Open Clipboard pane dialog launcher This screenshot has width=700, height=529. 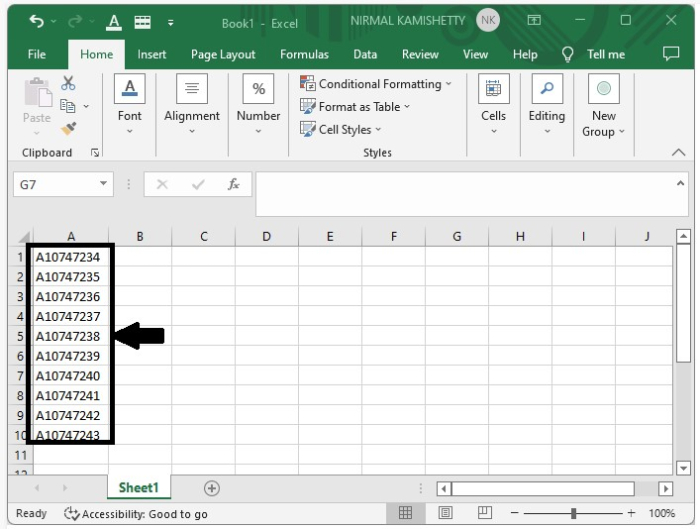95,153
